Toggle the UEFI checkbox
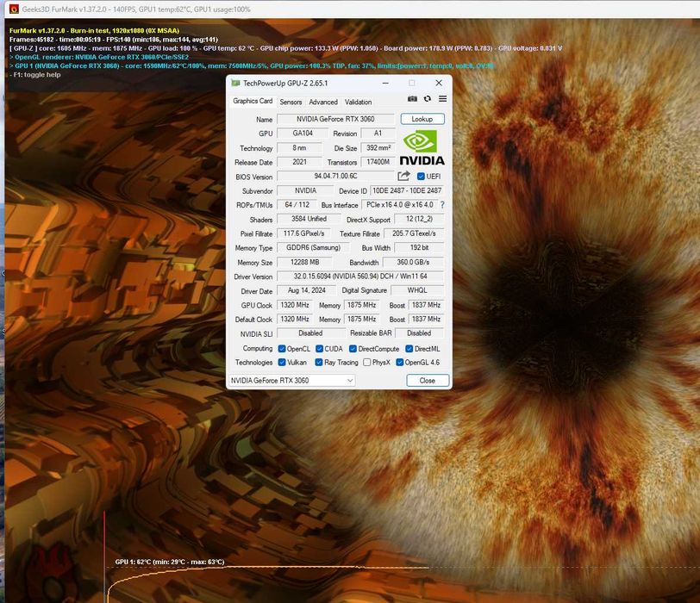 coord(421,177)
